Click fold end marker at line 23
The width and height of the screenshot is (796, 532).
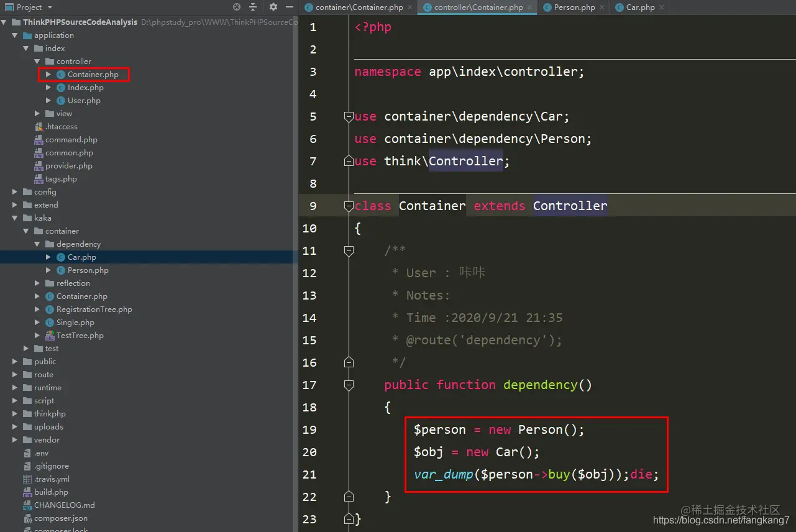tap(349, 519)
